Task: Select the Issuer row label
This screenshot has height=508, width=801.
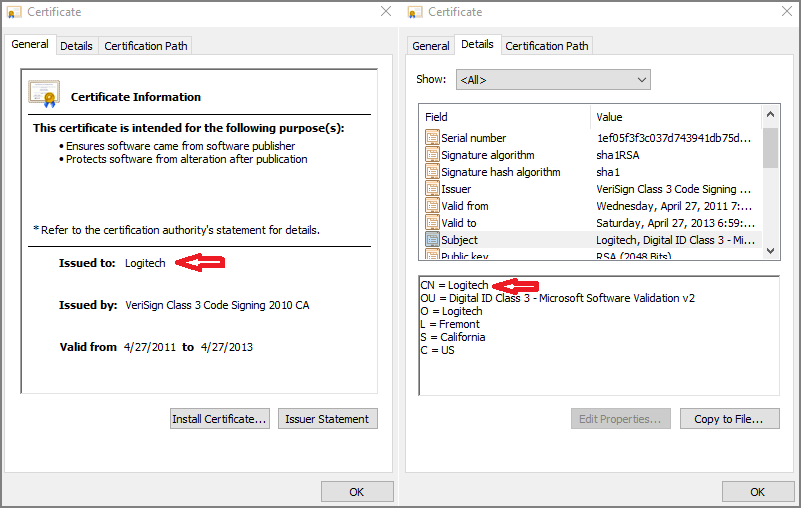Action: (x=456, y=189)
